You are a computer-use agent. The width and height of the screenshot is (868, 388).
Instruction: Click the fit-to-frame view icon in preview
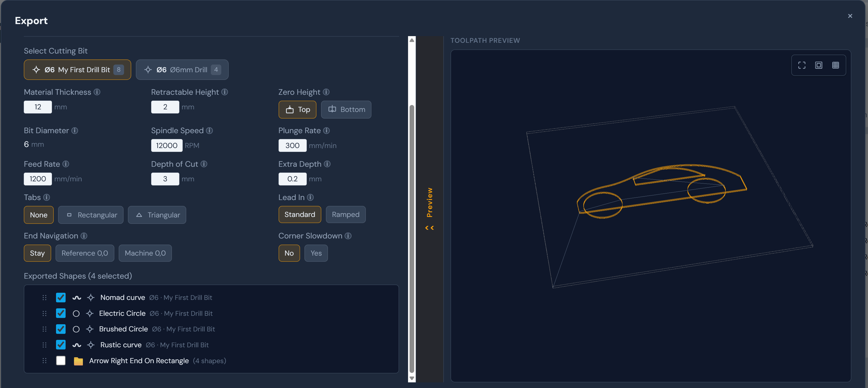coord(818,65)
